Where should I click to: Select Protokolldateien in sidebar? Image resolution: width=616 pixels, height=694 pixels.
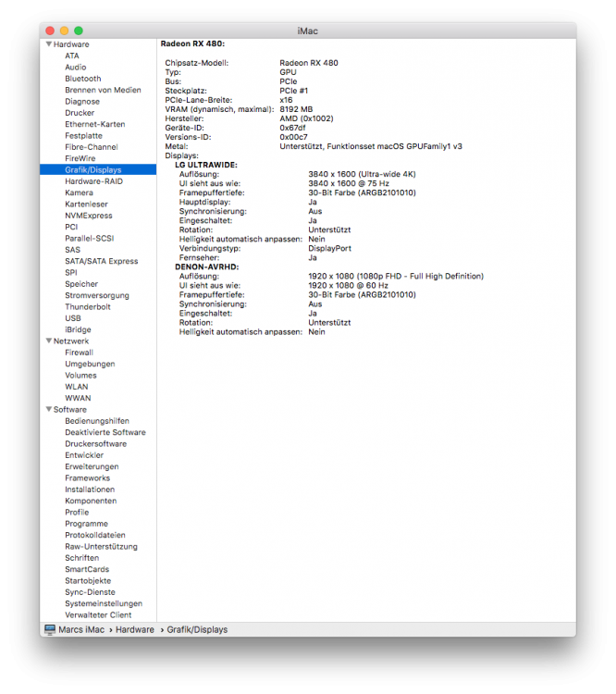(95, 535)
